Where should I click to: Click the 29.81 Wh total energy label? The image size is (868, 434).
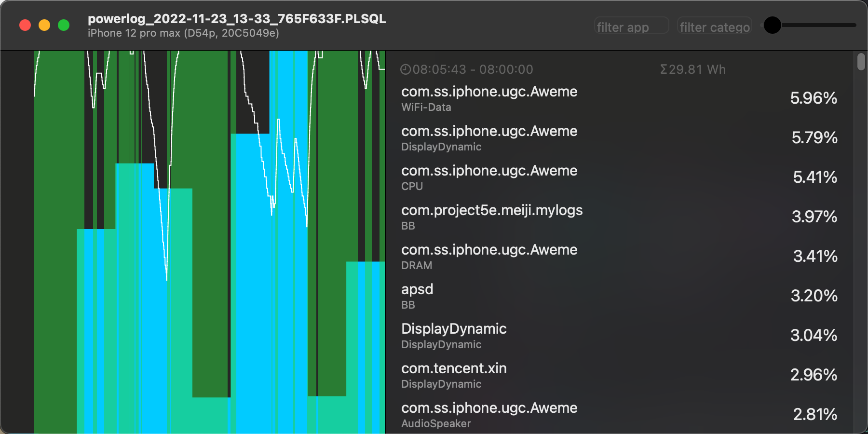click(693, 69)
